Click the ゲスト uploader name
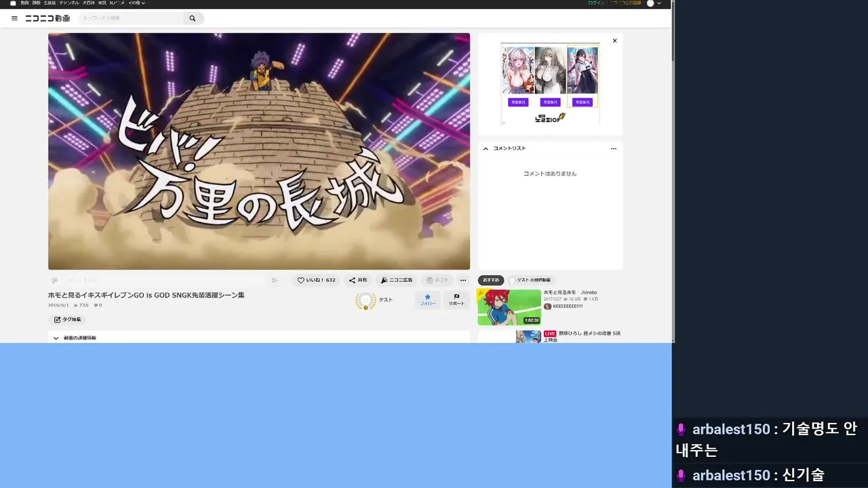Image resolution: width=868 pixels, height=488 pixels. coord(386,300)
